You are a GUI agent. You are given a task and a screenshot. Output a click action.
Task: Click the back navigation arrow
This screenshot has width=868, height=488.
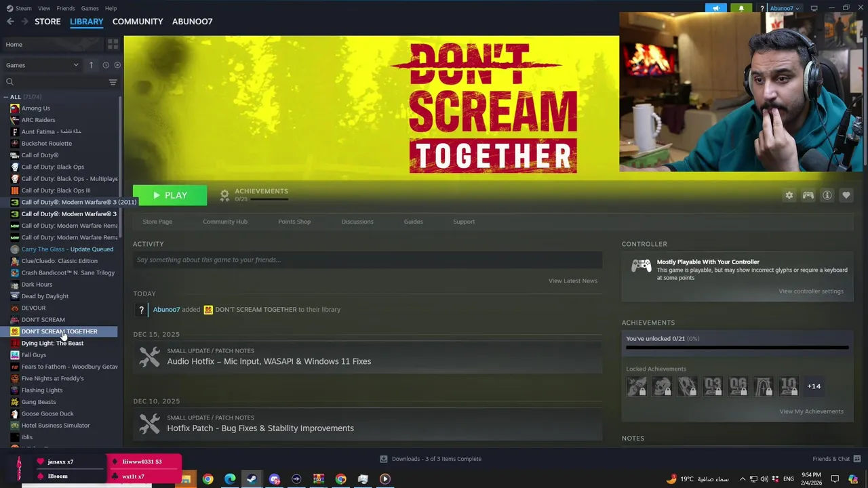(x=10, y=22)
